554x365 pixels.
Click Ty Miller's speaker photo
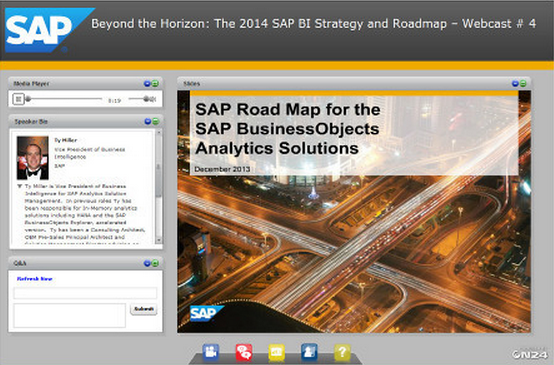(x=33, y=158)
